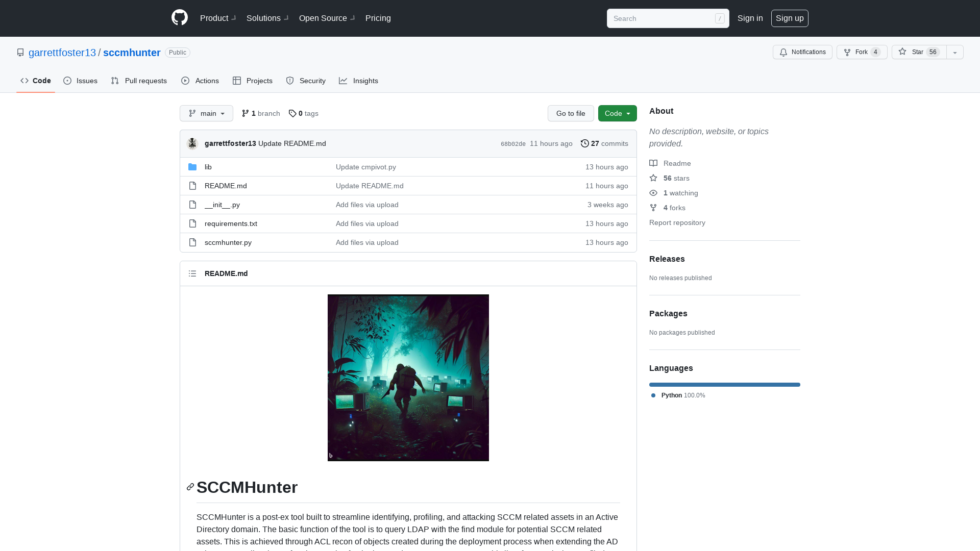Open the Security tab
The height and width of the screenshot is (551, 980).
tap(306, 81)
